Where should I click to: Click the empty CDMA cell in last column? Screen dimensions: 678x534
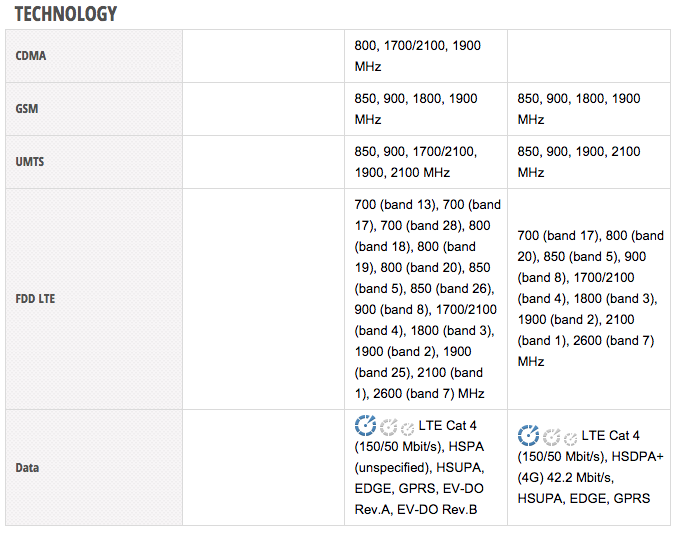(x=589, y=56)
